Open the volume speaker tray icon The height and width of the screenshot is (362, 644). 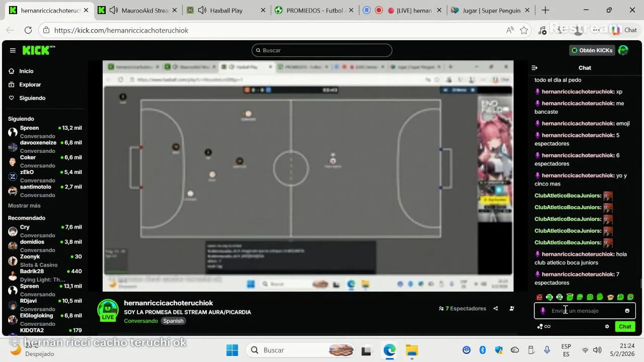[597, 350]
